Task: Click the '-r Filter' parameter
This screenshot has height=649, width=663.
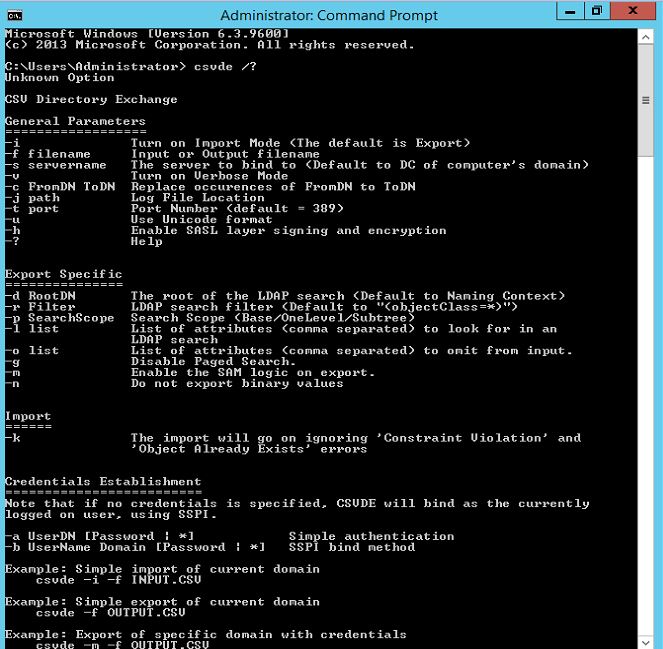Action: pos(40,307)
